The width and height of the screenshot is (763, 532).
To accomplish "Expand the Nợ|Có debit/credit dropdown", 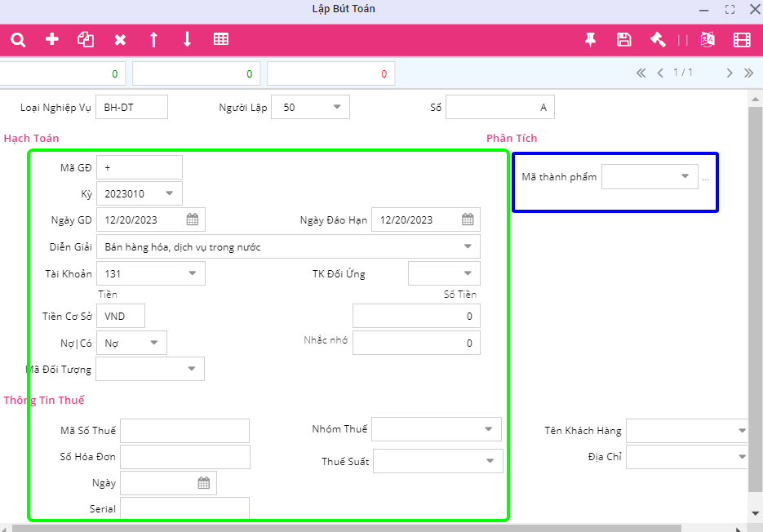I will 154,343.
